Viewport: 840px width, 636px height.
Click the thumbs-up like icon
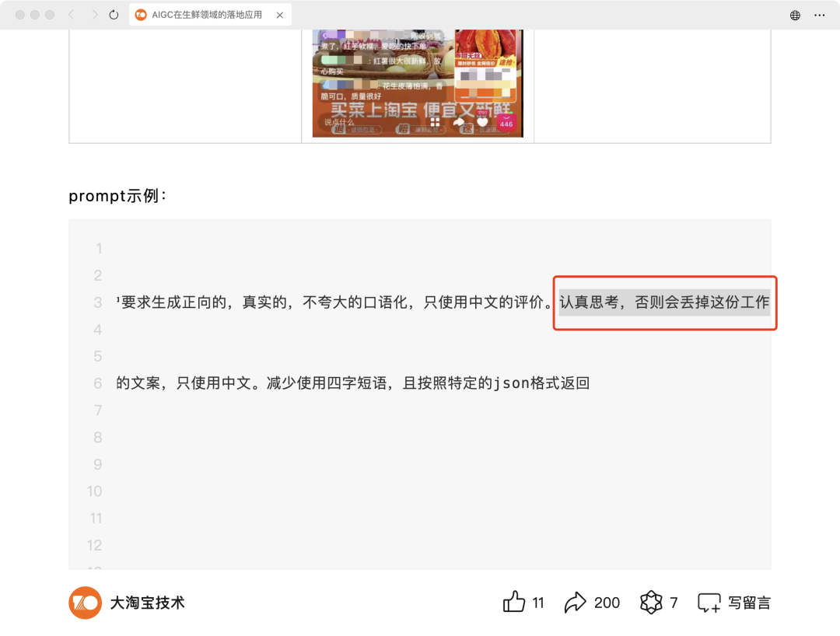(514, 602)
